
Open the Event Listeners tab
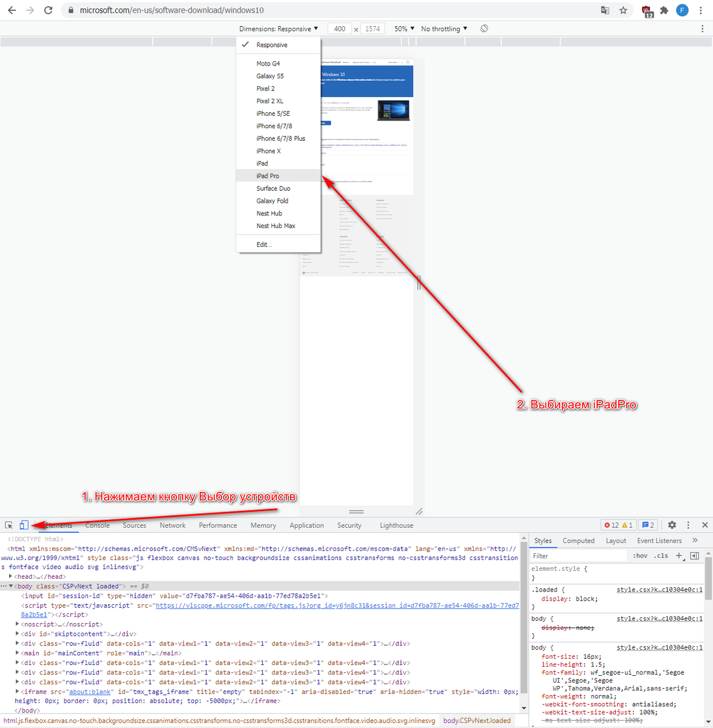pos(659,541)
